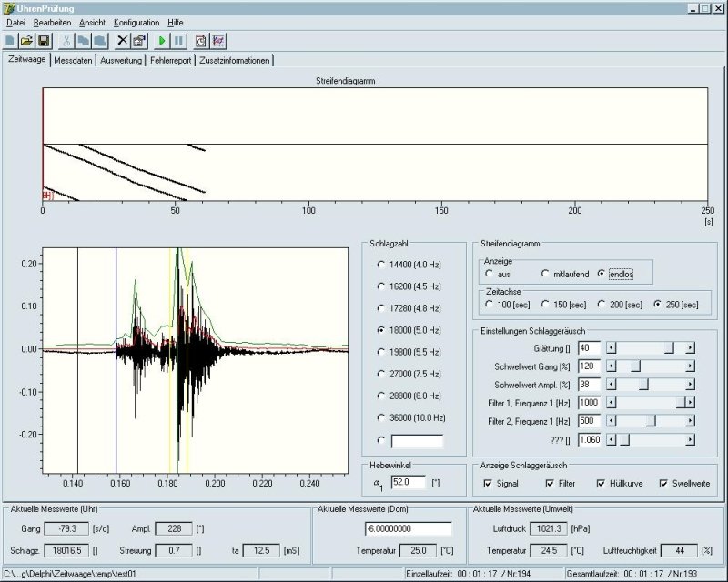Click the Filter 2 Frequenz slider thumb
Viewport: 728px width, 582px height.
pos(651,421)
